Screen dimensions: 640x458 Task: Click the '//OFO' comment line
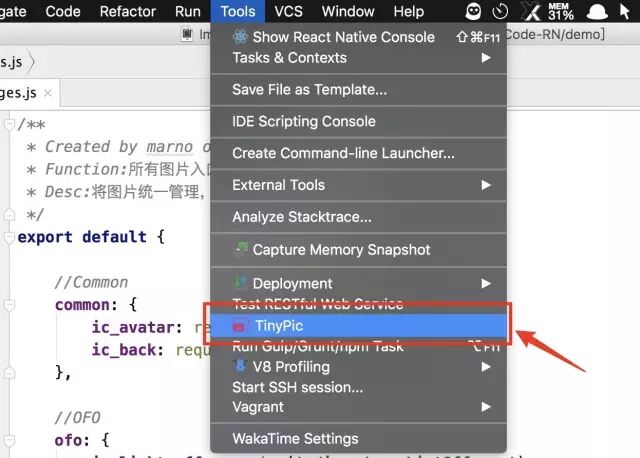pos(78,418)
